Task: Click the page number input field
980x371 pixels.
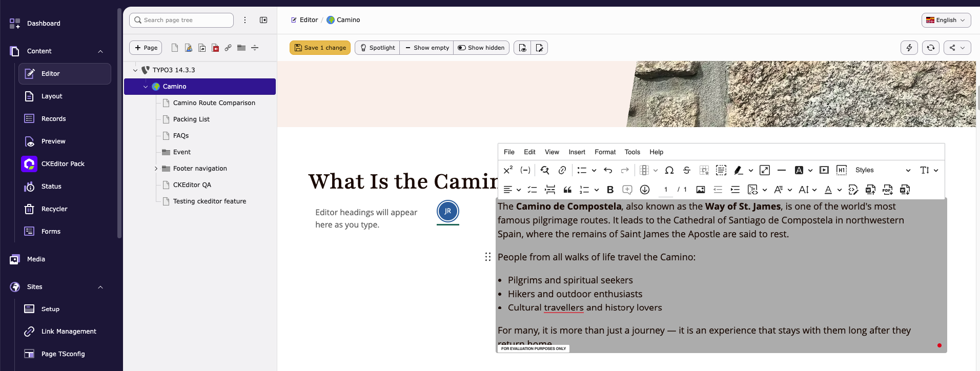Action: click(666, 190)
